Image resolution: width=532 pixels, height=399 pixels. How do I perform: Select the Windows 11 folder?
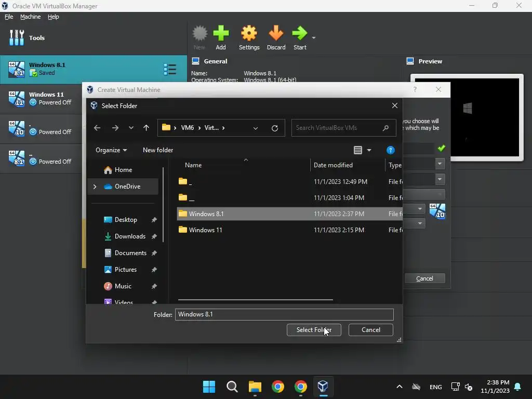[290, 230]
